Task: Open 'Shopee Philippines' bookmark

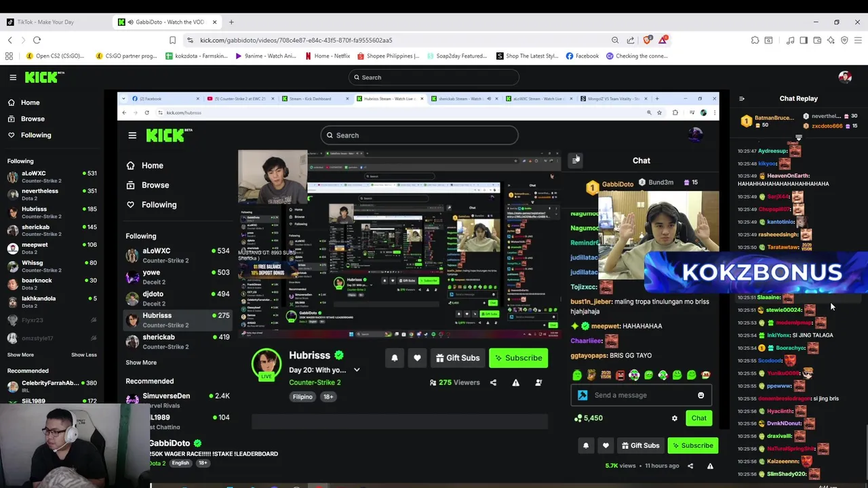Action: [x=389, y=56]
